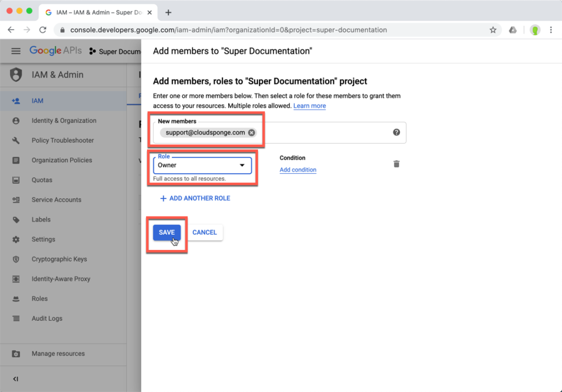562x392 pixels.
Task: Click the Add condition link
Action: pos(298,170)
